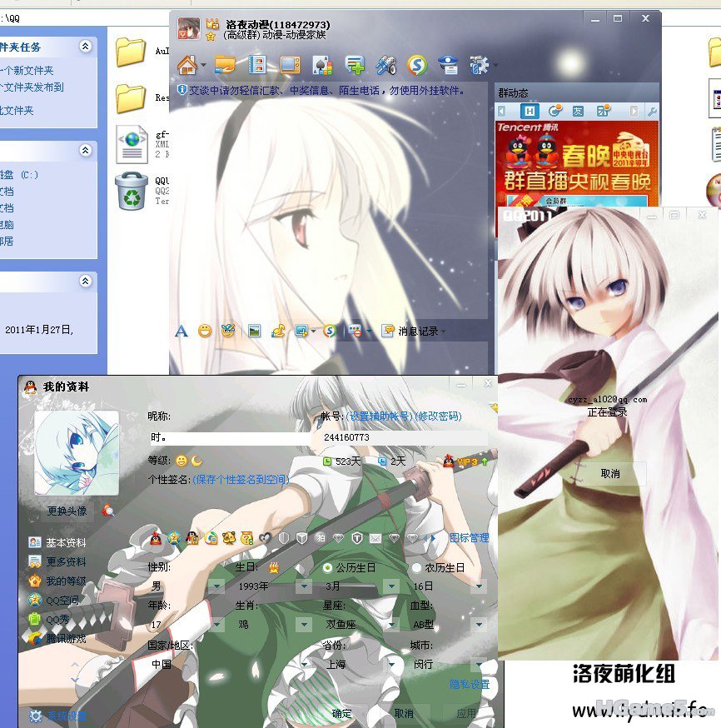Switch to 更多资料 section
The image size is (721, 728).
tap(57, 561)
